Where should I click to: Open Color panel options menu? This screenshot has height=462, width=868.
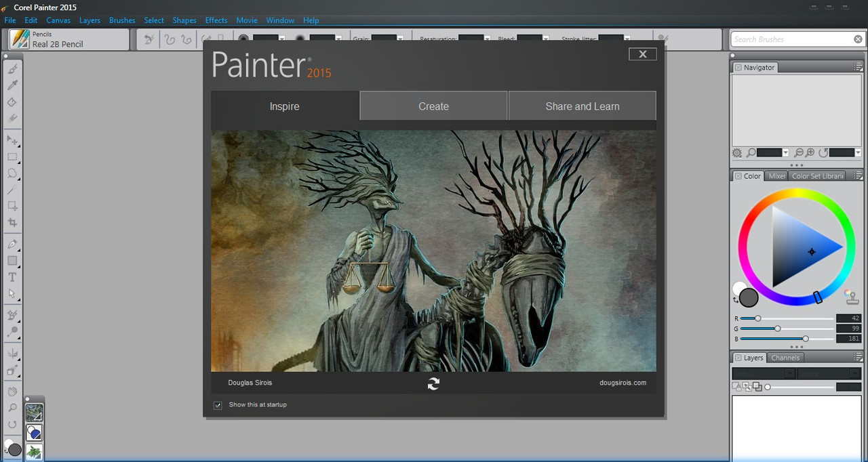tap(858, 175)
